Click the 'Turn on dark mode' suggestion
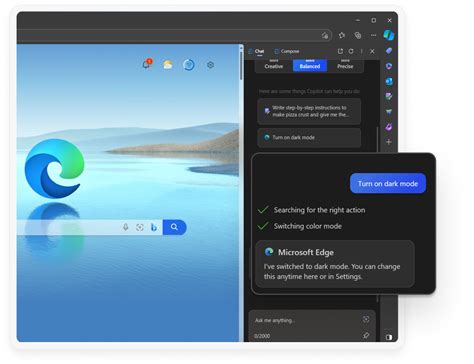The image size is (474, 364). point(309,137)
